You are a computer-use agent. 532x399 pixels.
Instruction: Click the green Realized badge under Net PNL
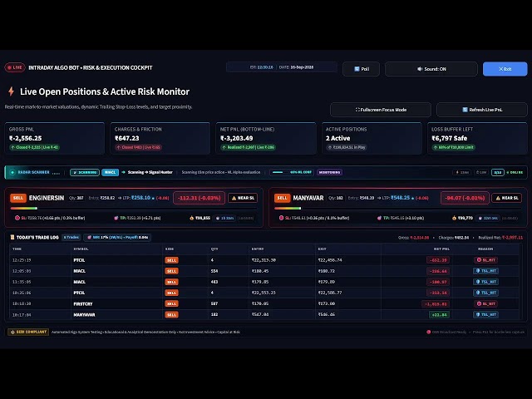tap(248, 147)
